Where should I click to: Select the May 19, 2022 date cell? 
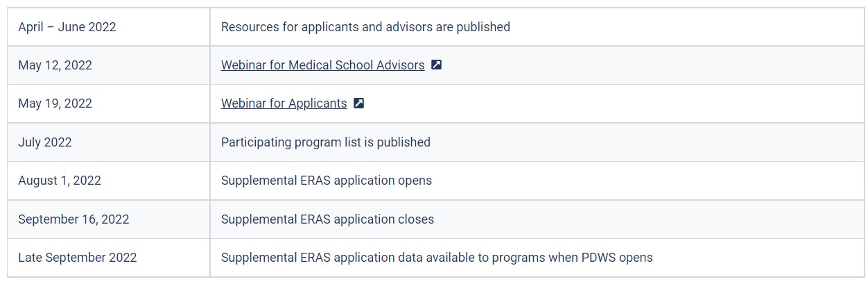point(109,103)
